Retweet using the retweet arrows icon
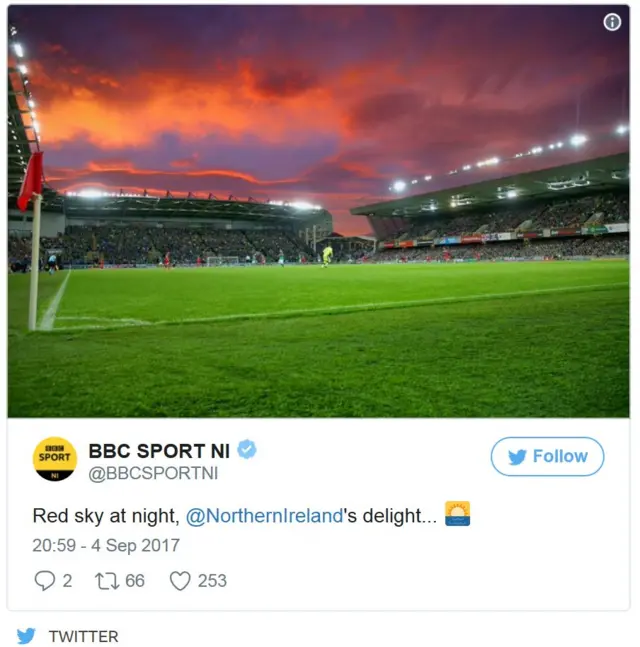 (x=105, y=580)
